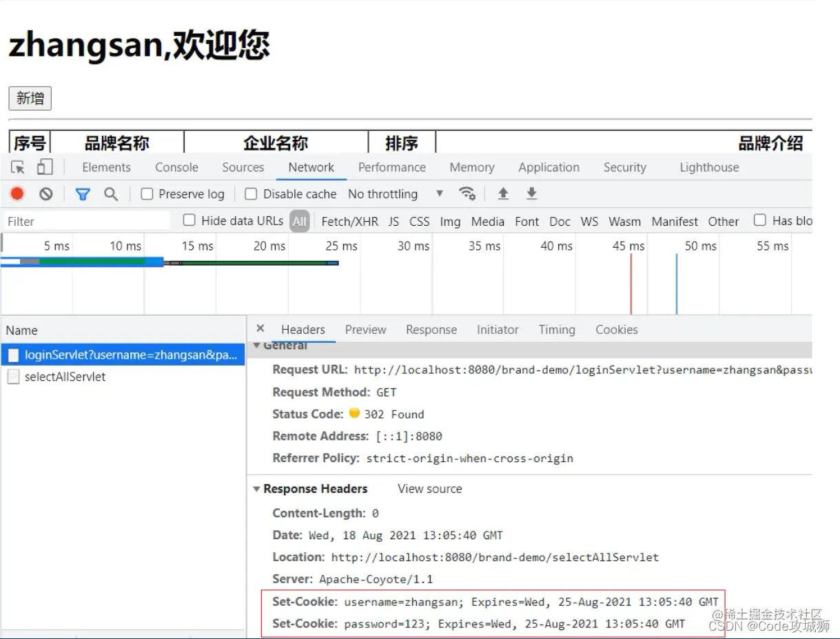Check the Disable cache option
The image size is (840, 639).
(x=251, y=193)
